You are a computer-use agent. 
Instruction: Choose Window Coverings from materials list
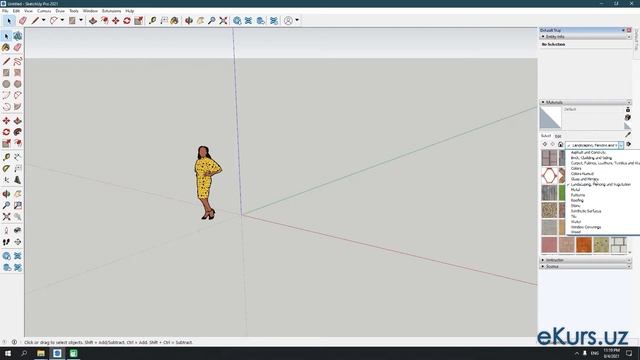(586, 227)
